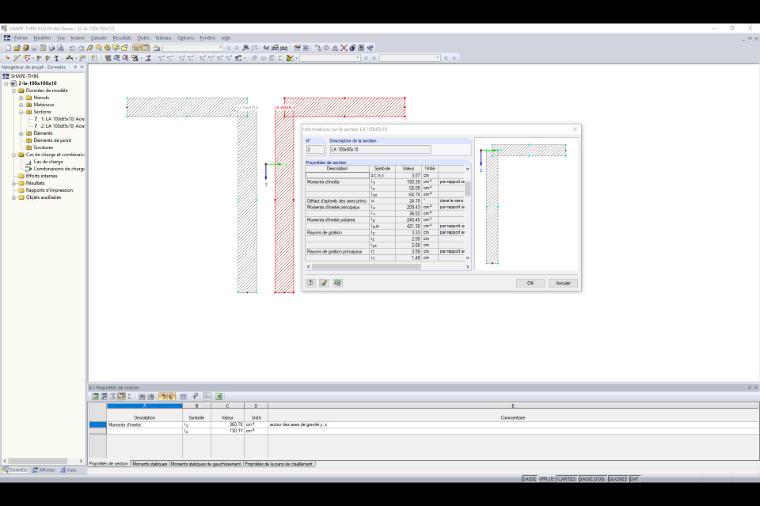The height and width of the screenshot is (506, 760).
Task: Collapse the 2-la-100x100x10 project node
Action: coord(7,83)
